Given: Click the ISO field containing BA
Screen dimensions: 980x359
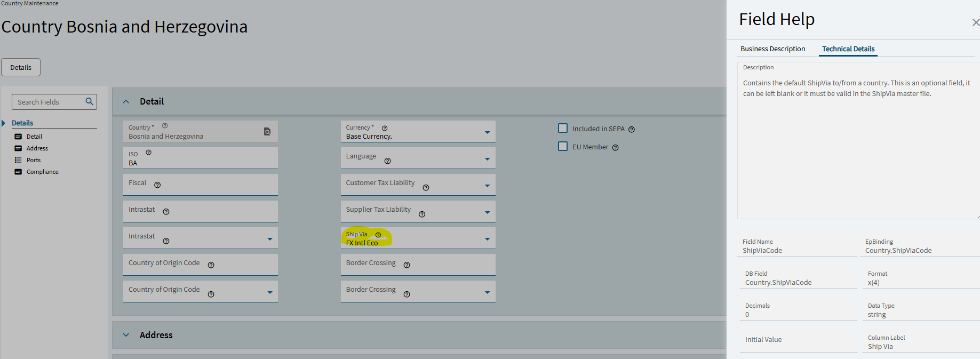Looking at the screenshot, I should (x=201, y=158).
